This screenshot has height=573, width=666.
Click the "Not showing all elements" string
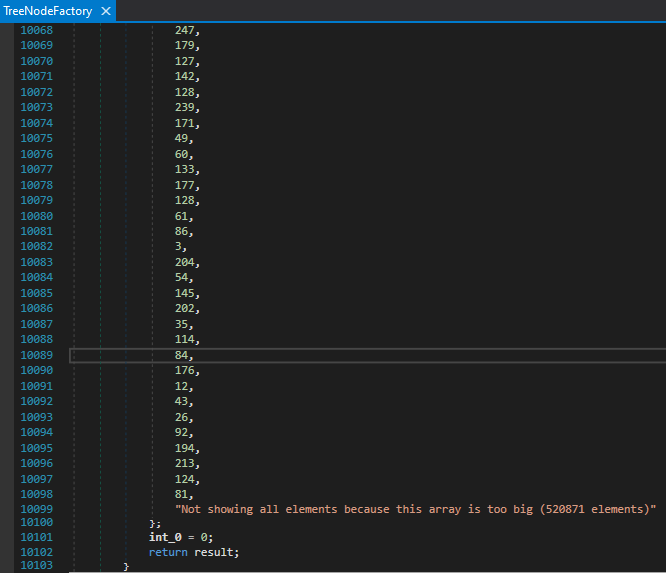pyautogui.click(x=415, y=509)
